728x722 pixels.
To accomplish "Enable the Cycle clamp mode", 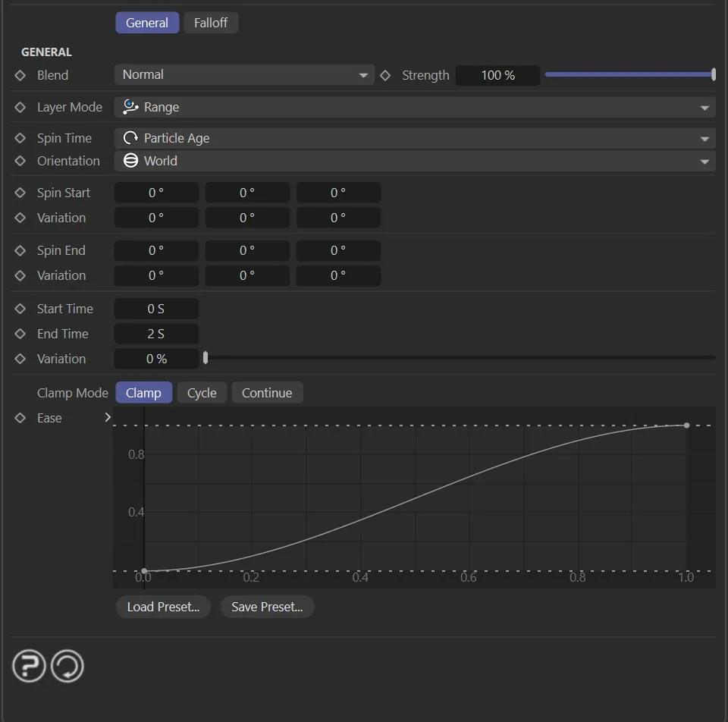I will coord(201,392).
